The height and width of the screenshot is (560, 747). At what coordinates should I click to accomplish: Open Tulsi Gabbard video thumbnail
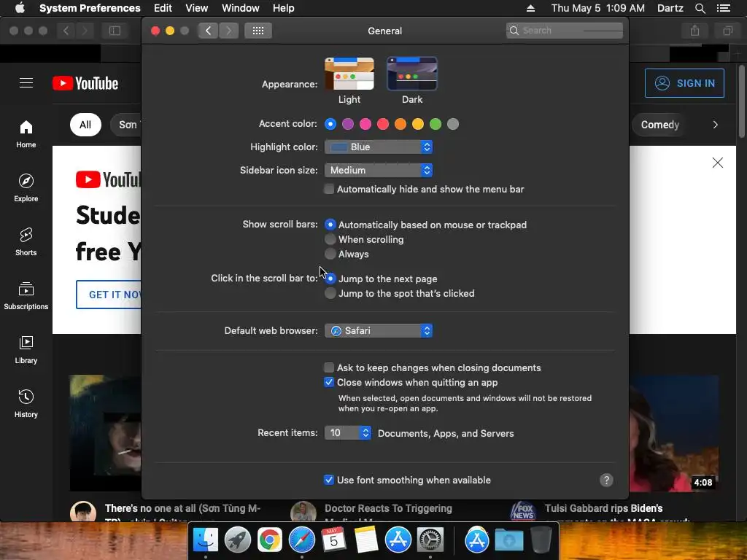(675, 433)
